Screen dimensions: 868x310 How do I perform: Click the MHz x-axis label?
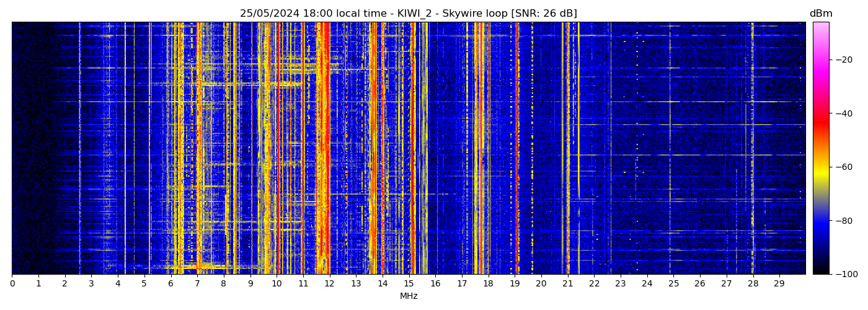(408, 296)
